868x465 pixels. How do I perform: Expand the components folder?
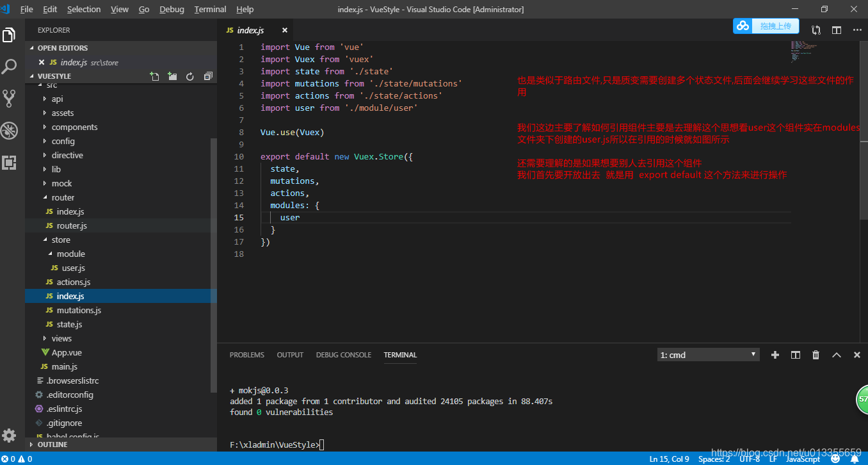(x=121, y=127)
